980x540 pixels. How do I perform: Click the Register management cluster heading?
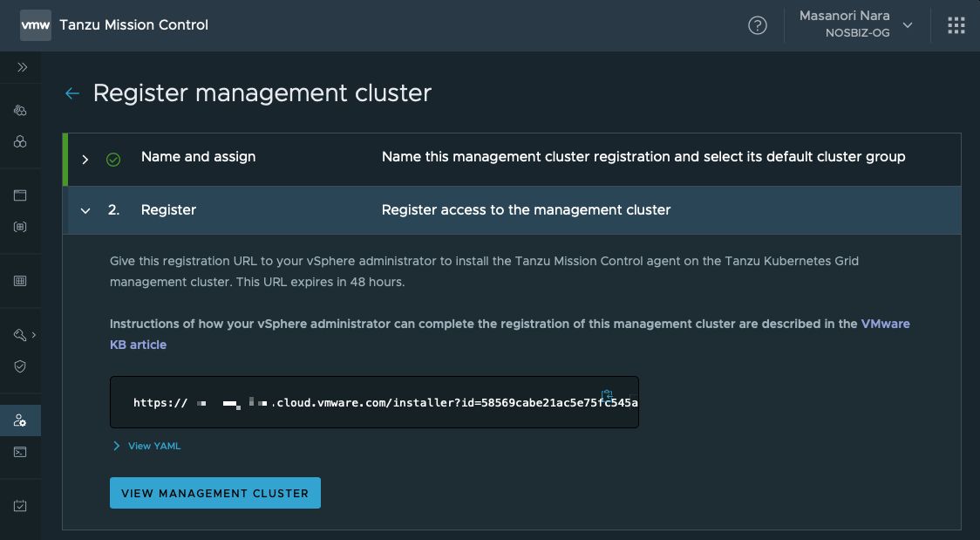click(262, 93)
